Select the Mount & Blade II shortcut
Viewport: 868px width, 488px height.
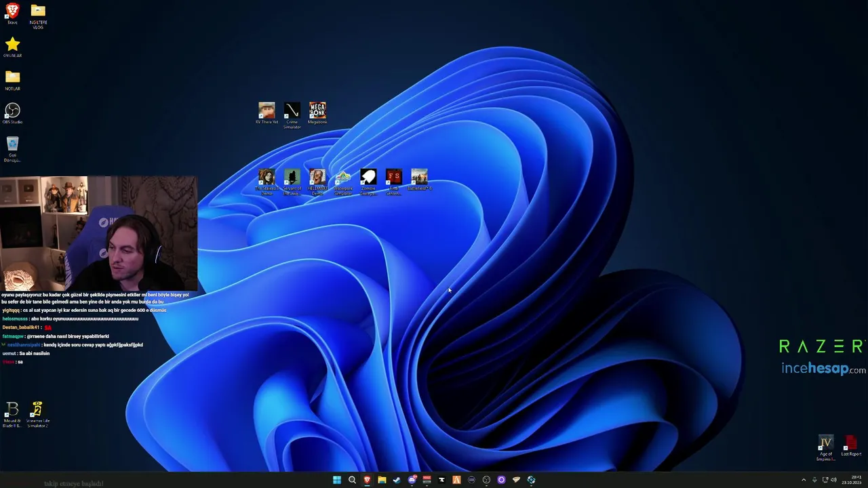click(x=12, y=414)
